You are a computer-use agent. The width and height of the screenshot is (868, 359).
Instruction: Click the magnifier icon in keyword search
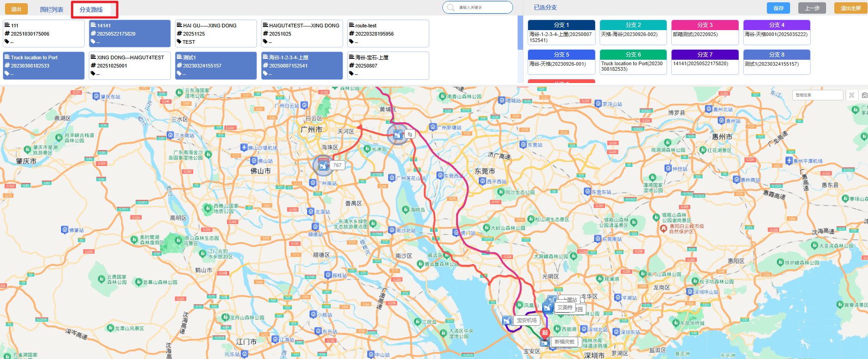pos(451,8)
